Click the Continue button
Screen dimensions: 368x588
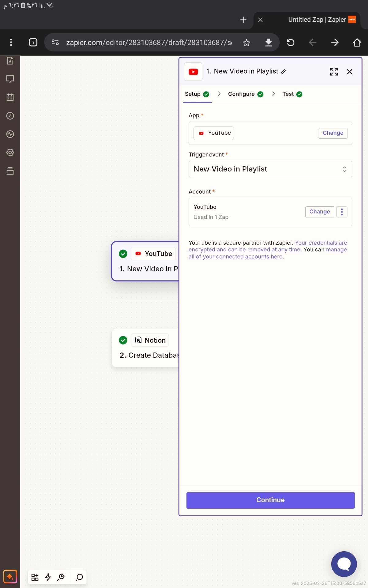point(270,500)
